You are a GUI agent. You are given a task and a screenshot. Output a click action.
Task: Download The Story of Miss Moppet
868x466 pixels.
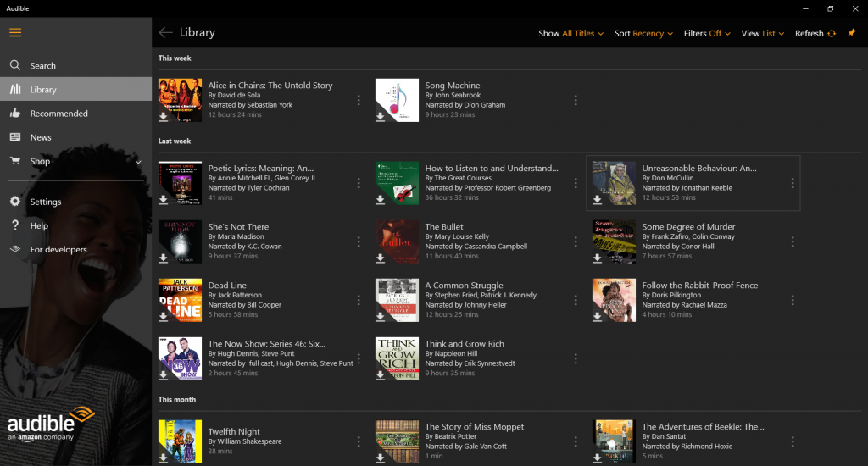381,458
